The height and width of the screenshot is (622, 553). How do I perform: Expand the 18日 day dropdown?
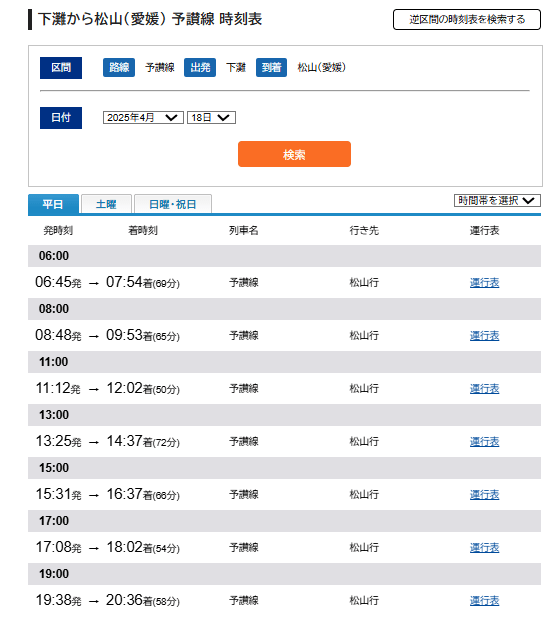click(211, 117)
